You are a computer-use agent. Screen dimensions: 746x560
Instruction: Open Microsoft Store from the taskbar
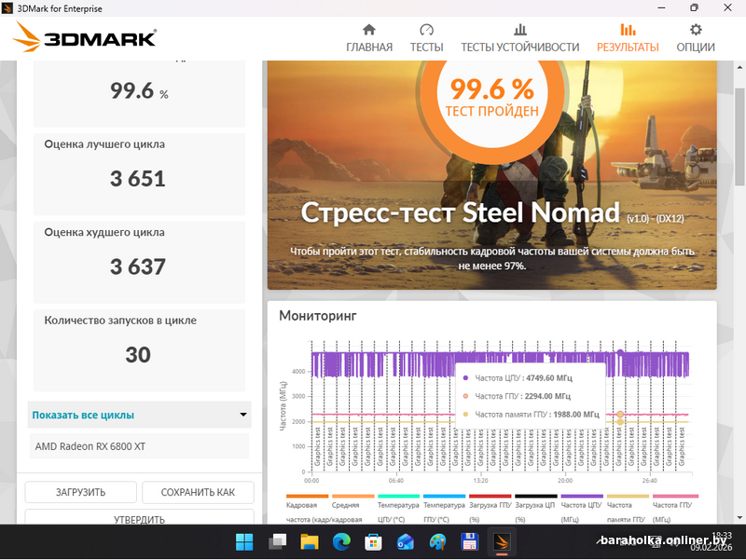(374, 542)
